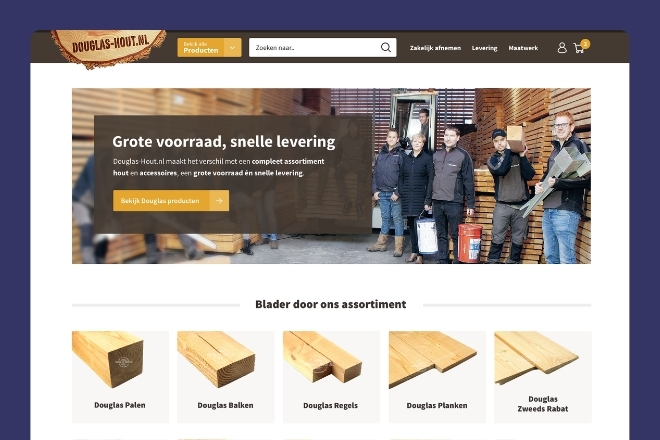The width and height of the screenshot is (660, 440).
Task: Open the Maatwerk menu item
Action: [523, 48]
